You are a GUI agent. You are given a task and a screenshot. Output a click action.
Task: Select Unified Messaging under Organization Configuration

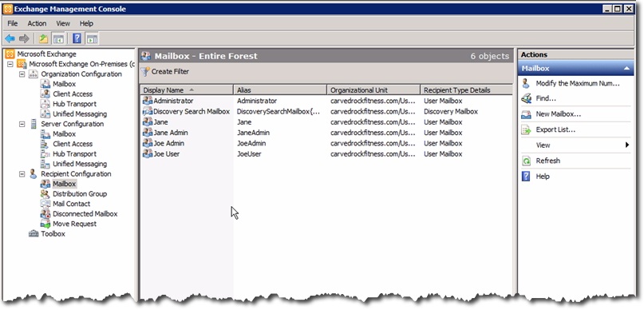point(80,114)
